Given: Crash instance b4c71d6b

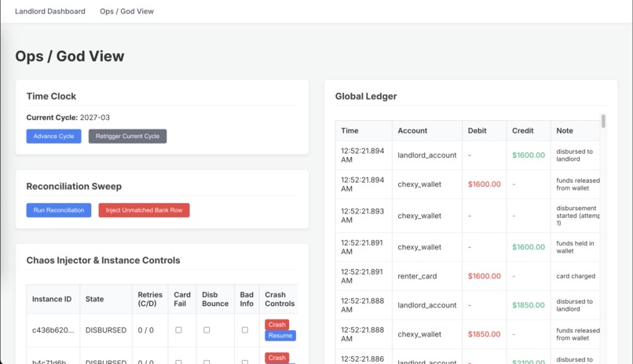Looking at the screenshot, I should 277,358.
